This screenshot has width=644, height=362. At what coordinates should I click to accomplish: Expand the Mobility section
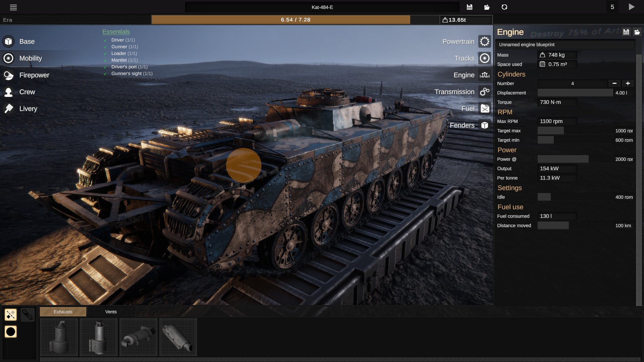(31, 58)
